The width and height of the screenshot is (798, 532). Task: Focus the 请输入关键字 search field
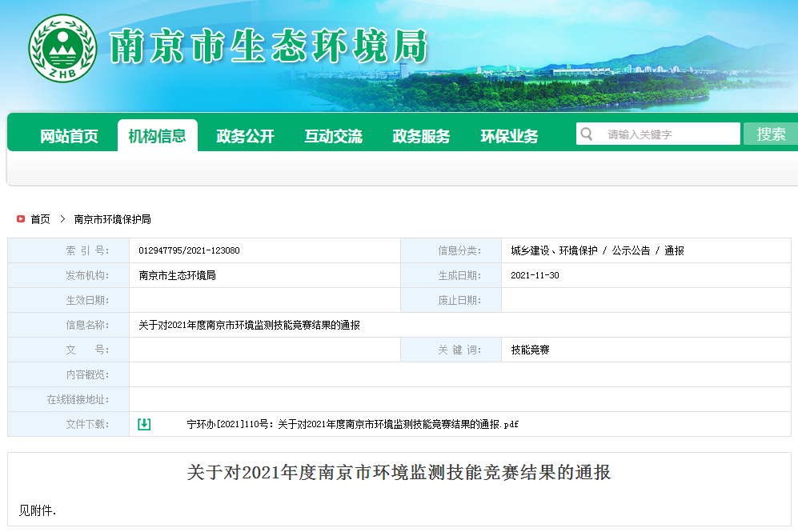668,134
